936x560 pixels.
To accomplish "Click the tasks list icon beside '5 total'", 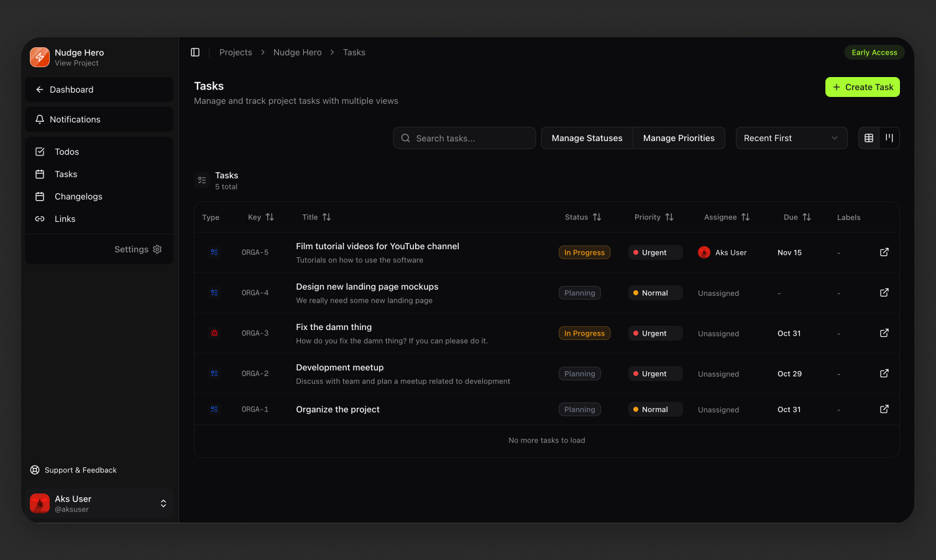I will [x=202, y=180].
